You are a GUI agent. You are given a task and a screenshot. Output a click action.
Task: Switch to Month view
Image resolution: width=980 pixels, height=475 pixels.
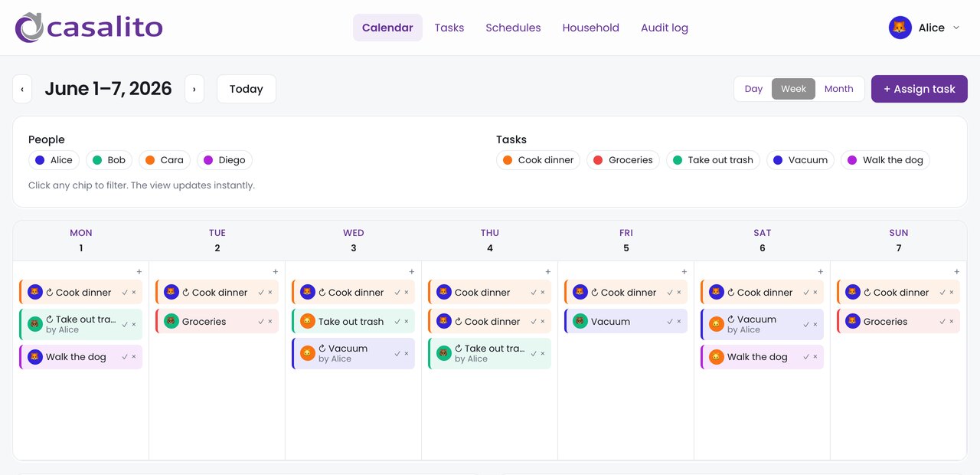[839, 89]
